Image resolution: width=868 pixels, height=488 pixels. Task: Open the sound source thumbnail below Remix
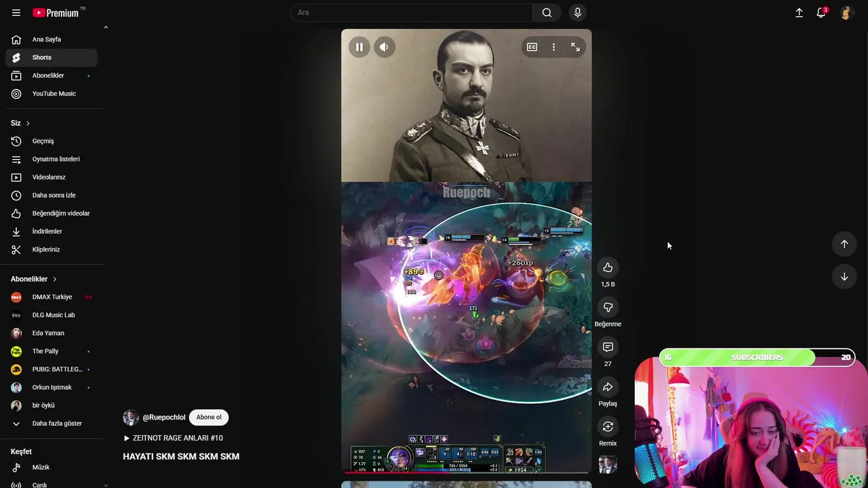(608, 465)
